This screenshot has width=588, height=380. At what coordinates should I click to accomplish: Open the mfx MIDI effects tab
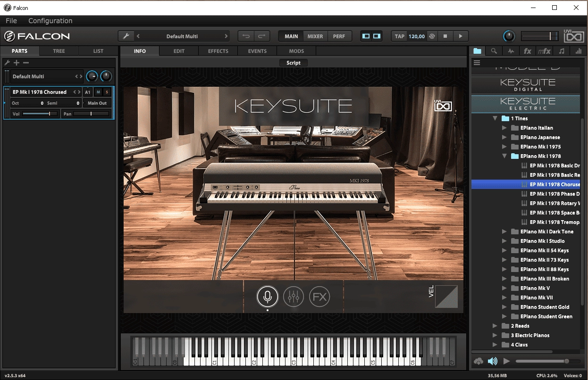[x=545, y=51]
